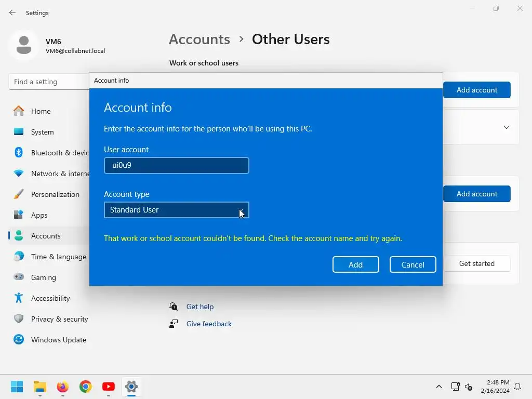
Task: Open Google Chrome from taskbar
Action: tap(86, 387)
